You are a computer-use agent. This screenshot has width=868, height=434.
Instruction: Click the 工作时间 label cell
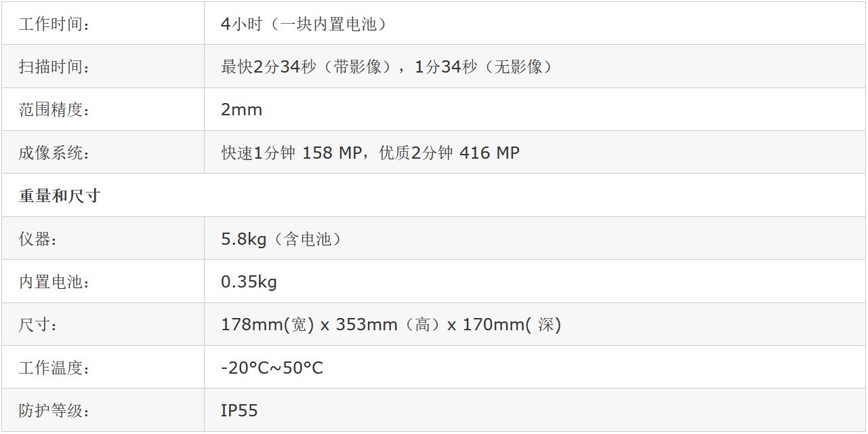[54, 24]
